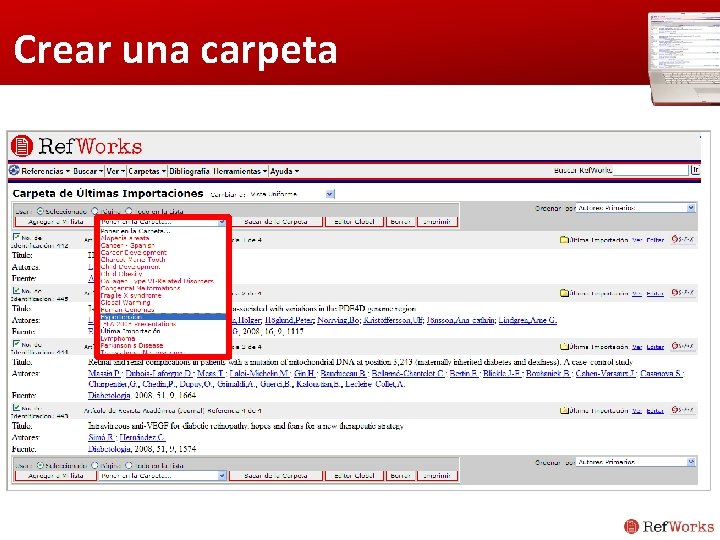This screenshot has height=540, width=720.
Task: Open the Diabetologia link dated 2008, 51, 9, 1574
Action: [x=109, y=449]
